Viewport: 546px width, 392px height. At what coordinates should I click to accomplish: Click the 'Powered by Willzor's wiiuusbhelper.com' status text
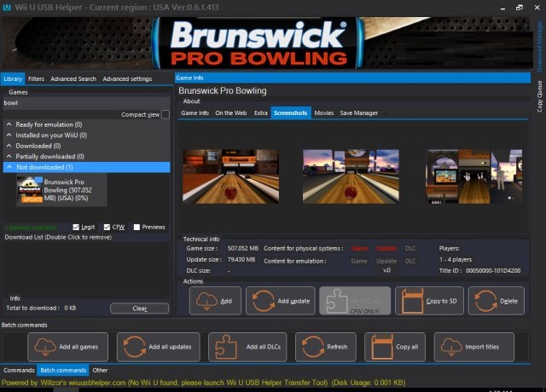coord(63,383)
